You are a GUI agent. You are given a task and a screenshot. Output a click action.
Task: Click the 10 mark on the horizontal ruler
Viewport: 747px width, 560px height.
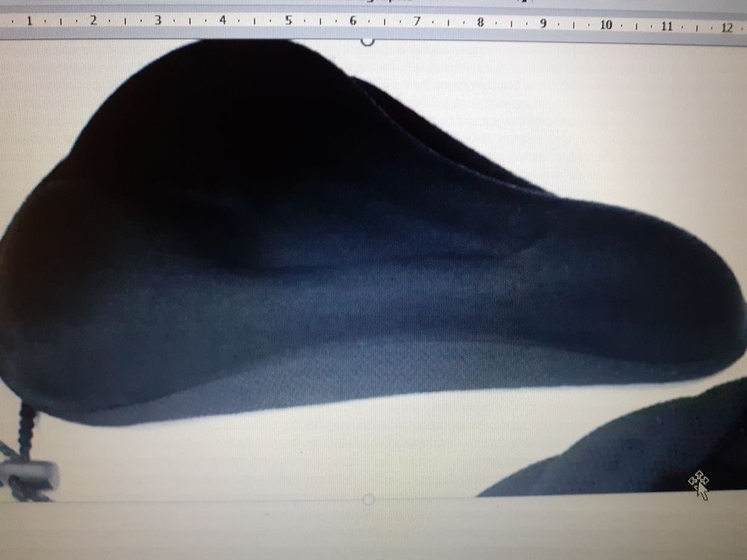tap(605, 25)
